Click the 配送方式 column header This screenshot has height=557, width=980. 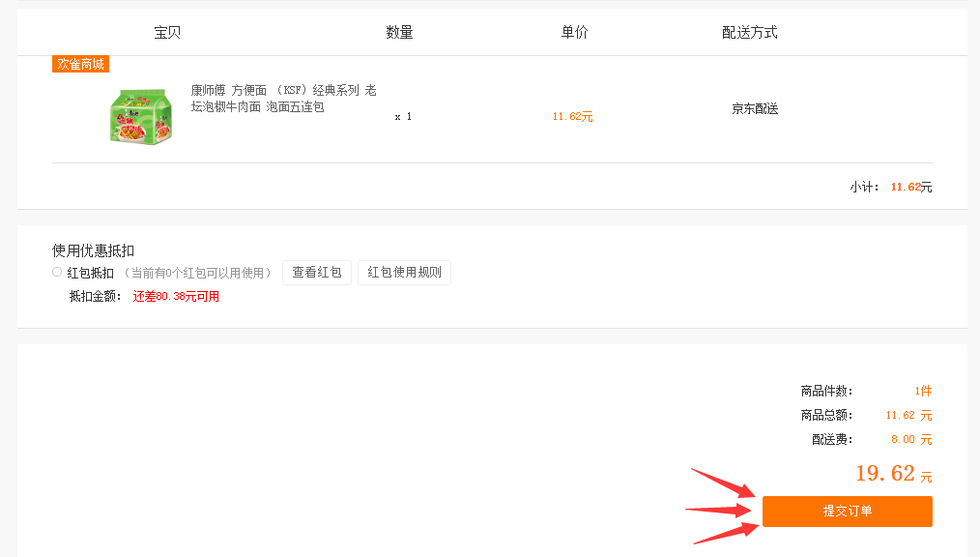(x=749, y=33)
